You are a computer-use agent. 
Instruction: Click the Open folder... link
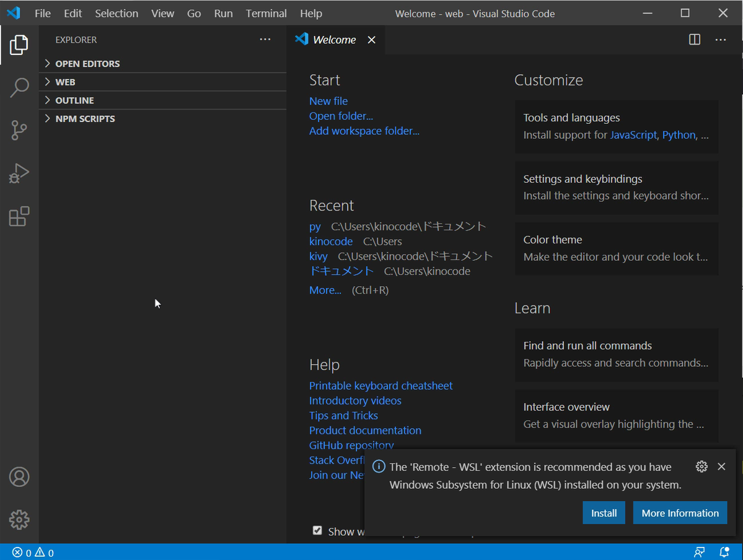click(x=341, y=116)
